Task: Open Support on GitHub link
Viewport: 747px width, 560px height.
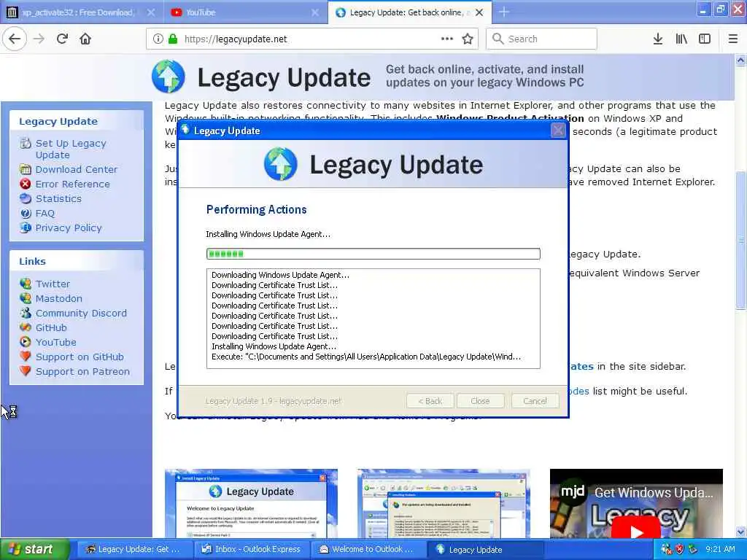Action: tap(80, 357)
